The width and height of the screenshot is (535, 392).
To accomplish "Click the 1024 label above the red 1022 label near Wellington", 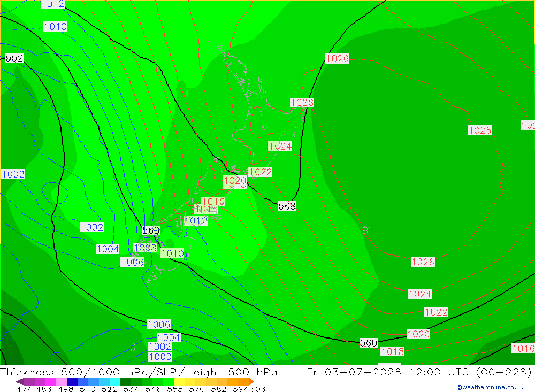I will pos(280,146).
